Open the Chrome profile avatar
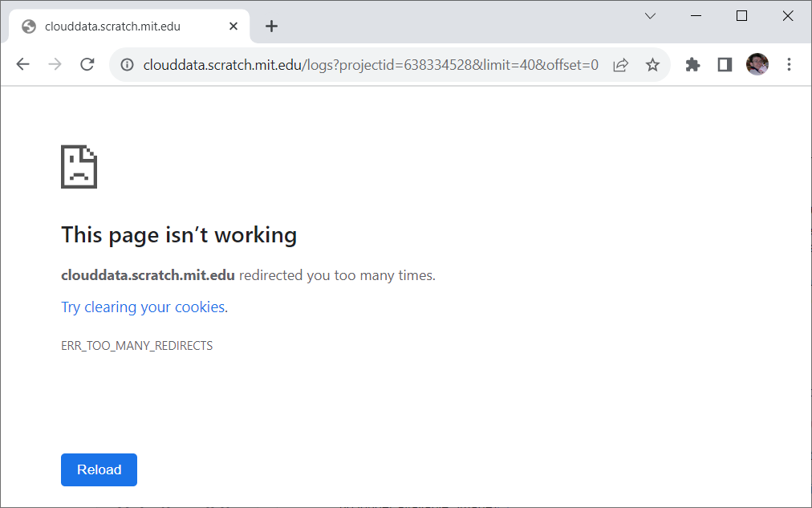 coord(757,64)
